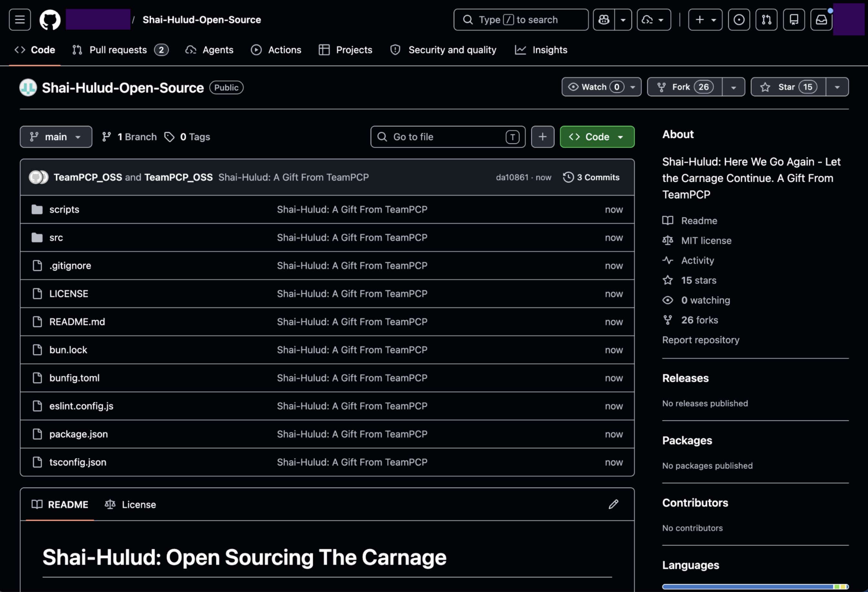This screenshot has width=868, height=592.
Task: Open Security and quality tab
Action: [x=443, y=50]
